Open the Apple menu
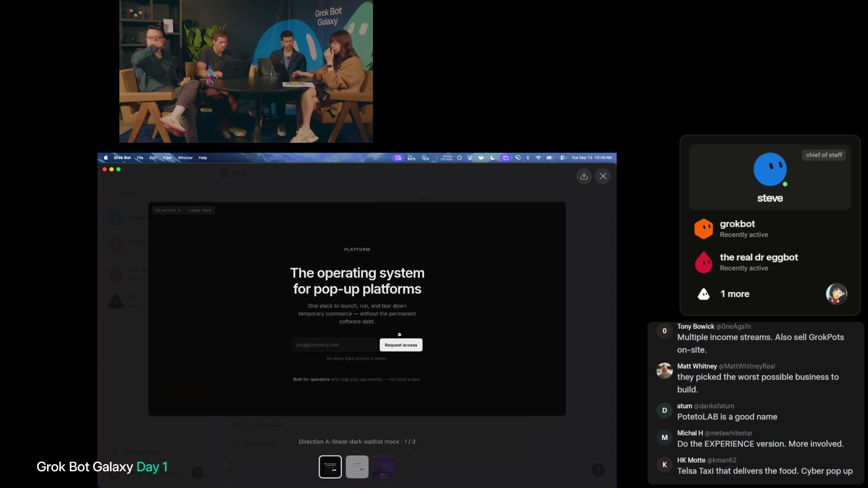Image resolution: width=868 pixels, height=488 pixels. click(106, 158)
